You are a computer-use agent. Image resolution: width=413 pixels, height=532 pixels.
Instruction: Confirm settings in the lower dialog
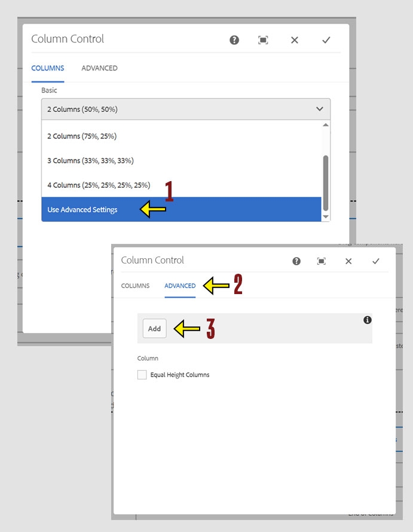(377, 260)
